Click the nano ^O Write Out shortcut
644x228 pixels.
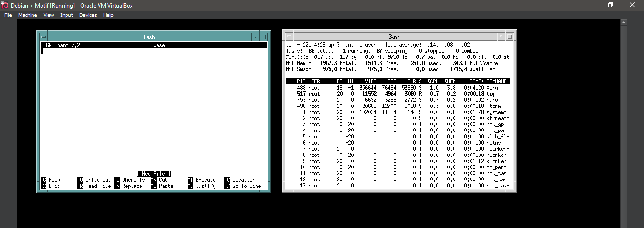click(x=94, y=180)
